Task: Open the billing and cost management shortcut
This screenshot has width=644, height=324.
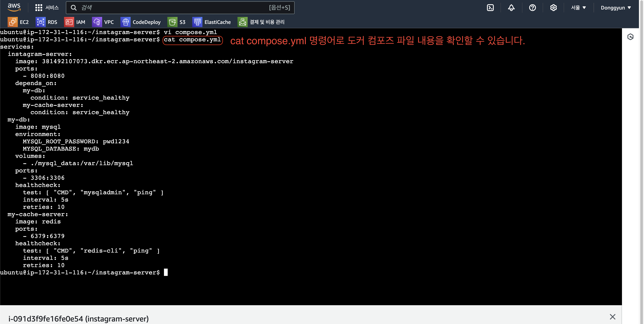Action: click(261, 22)
